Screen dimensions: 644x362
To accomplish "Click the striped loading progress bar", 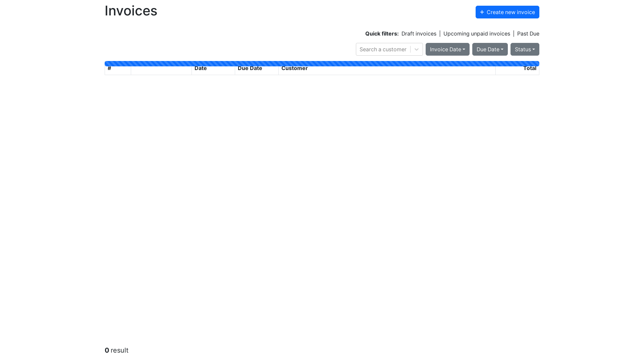I will 322,64.
